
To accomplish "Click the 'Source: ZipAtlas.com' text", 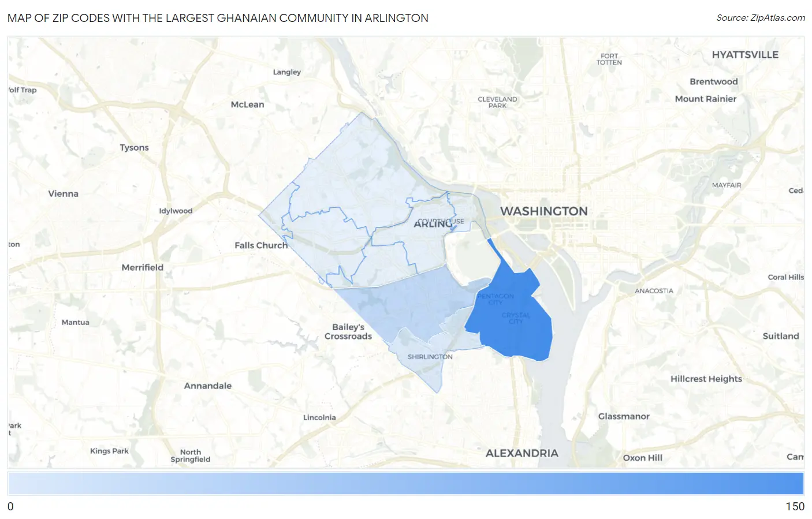I will coord(761,18).
